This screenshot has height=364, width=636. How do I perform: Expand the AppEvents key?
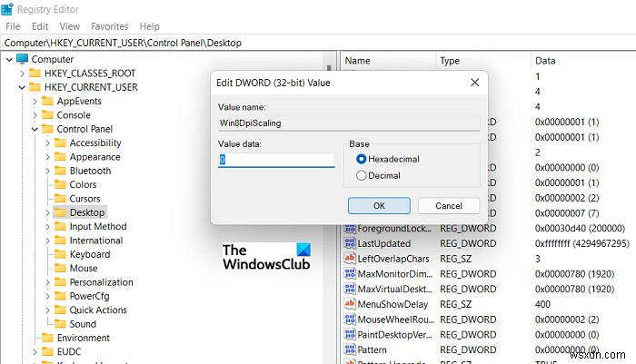35,102
